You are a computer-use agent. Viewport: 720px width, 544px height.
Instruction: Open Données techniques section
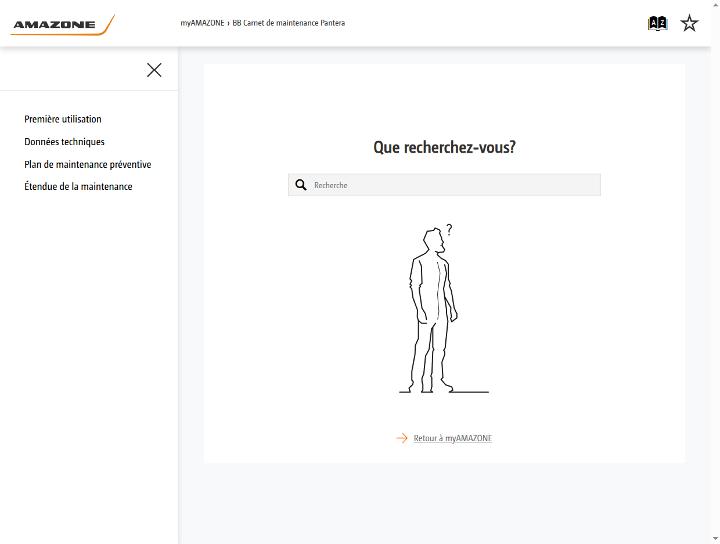64,141
